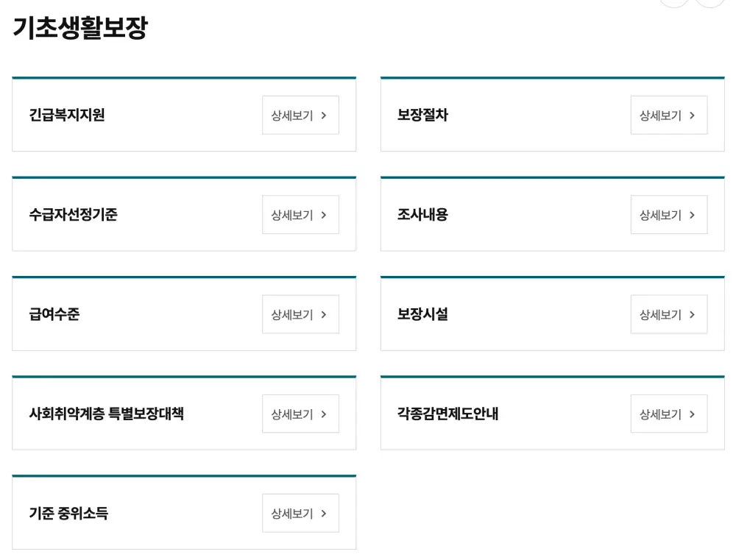Image resolution: width=736 pixels, height=560 pixels.
Task: Click the chevron arrow on 조사내용 card
Action: point(693,215)
